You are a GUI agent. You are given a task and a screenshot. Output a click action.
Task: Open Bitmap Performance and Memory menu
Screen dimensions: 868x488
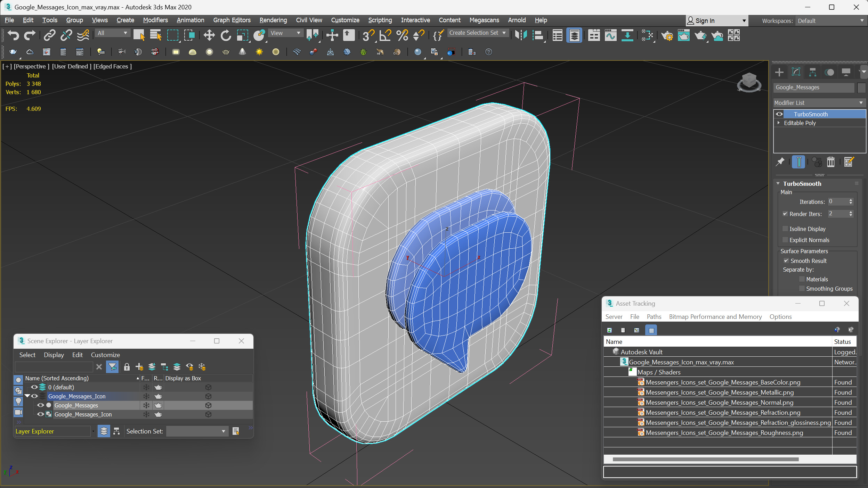click(x=715, y=316)
